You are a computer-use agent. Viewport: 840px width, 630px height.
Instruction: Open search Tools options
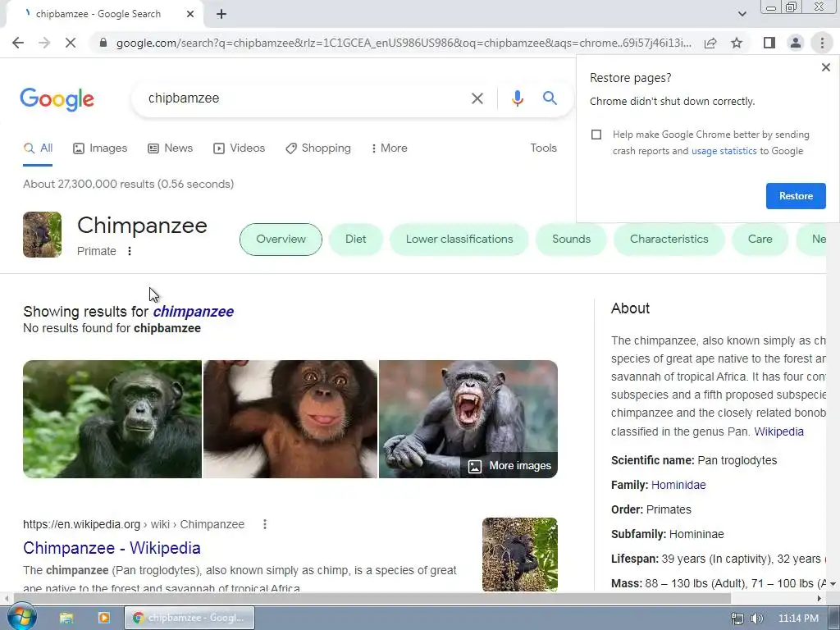(x=543, y=148)
